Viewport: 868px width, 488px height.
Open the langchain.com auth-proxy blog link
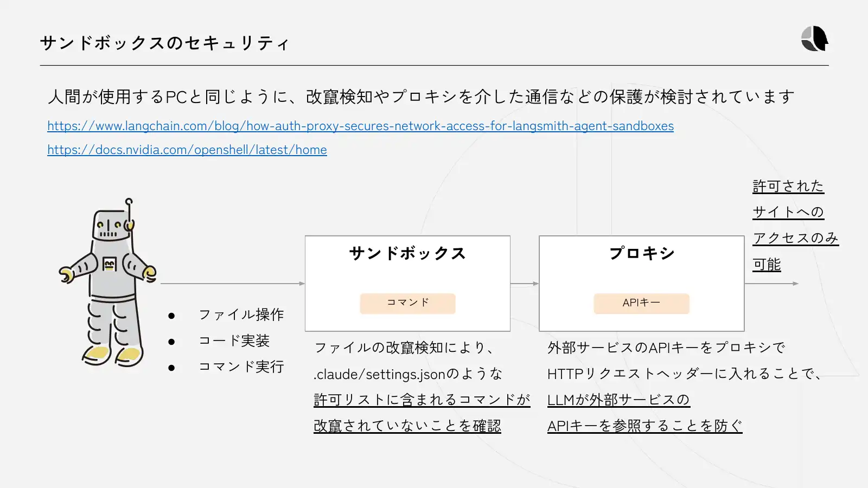pos(360,126)
